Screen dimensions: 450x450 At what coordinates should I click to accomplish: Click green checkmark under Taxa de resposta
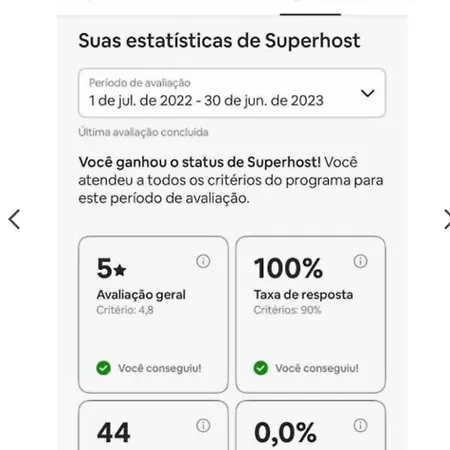pos(261,368)
